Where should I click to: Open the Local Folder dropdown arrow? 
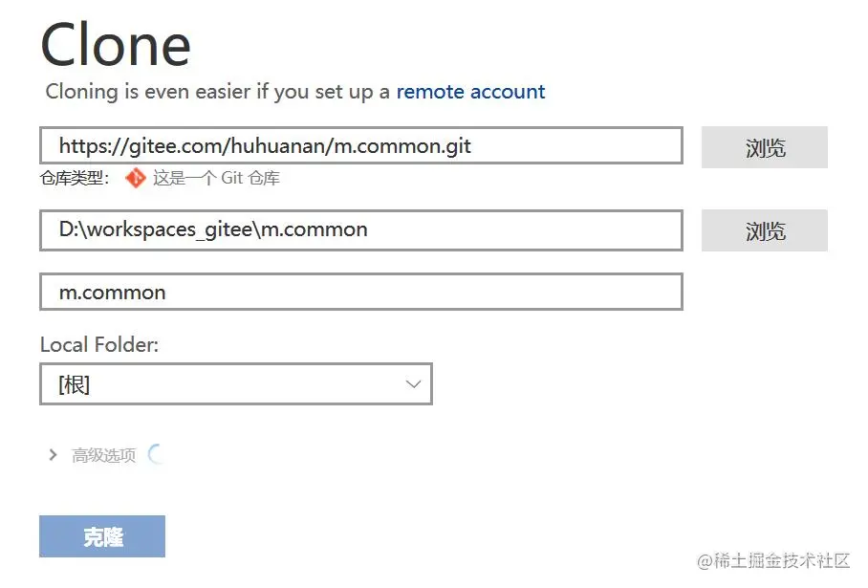[413, 384]
